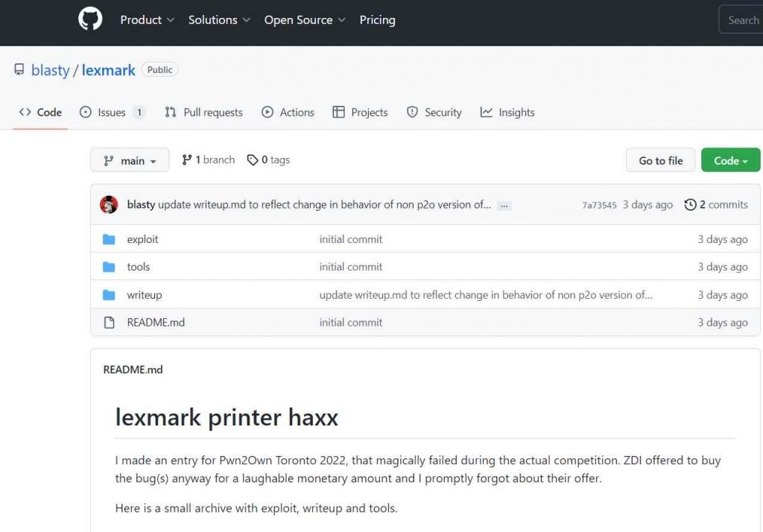The image size is (763, 532).
Task: Expand the Product menu
Action: point(147,20)
